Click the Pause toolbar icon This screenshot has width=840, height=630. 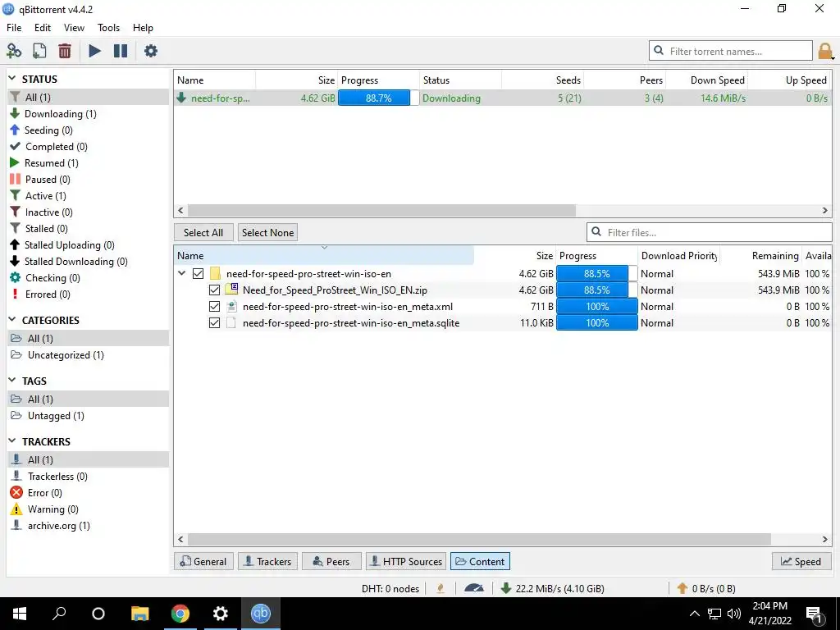click(x=121, y=51)
